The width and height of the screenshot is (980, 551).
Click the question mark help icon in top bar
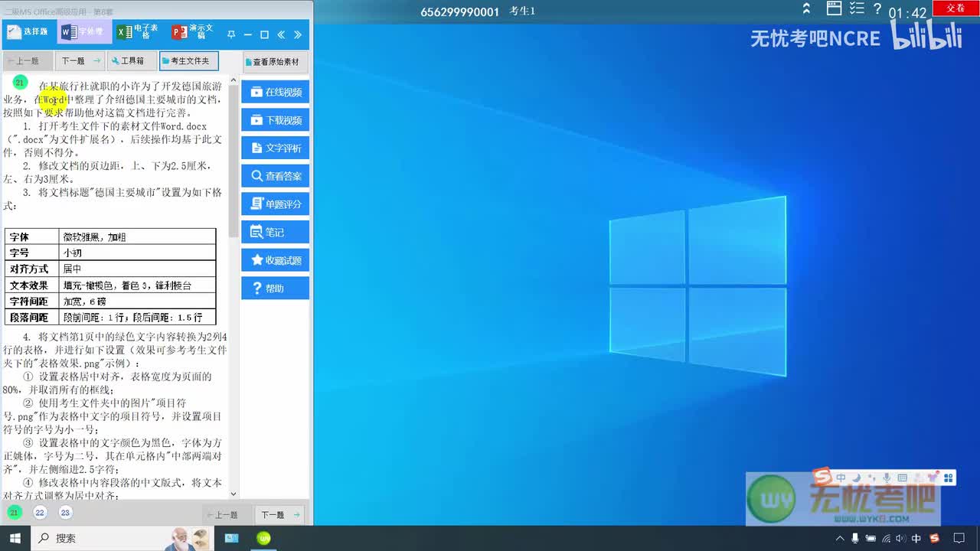(x=877, y=8)
